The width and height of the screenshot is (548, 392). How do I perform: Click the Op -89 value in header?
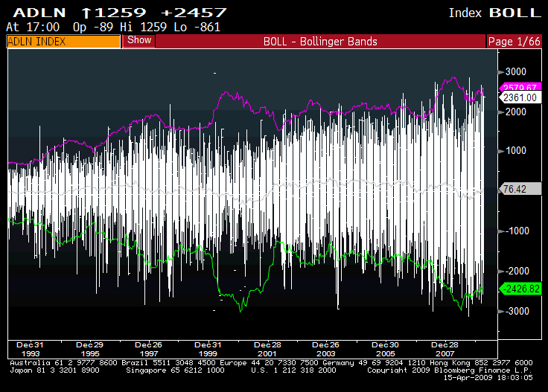coord(93,28)
